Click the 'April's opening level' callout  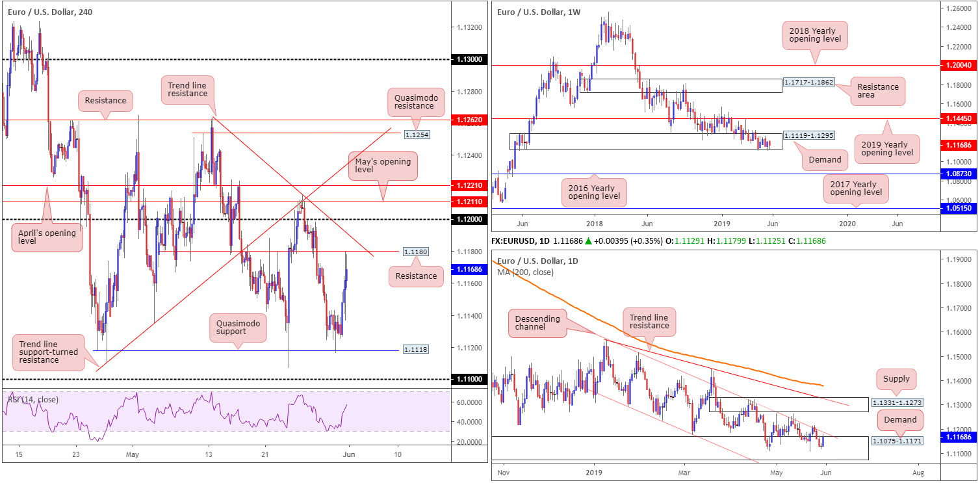coord(46,237)
